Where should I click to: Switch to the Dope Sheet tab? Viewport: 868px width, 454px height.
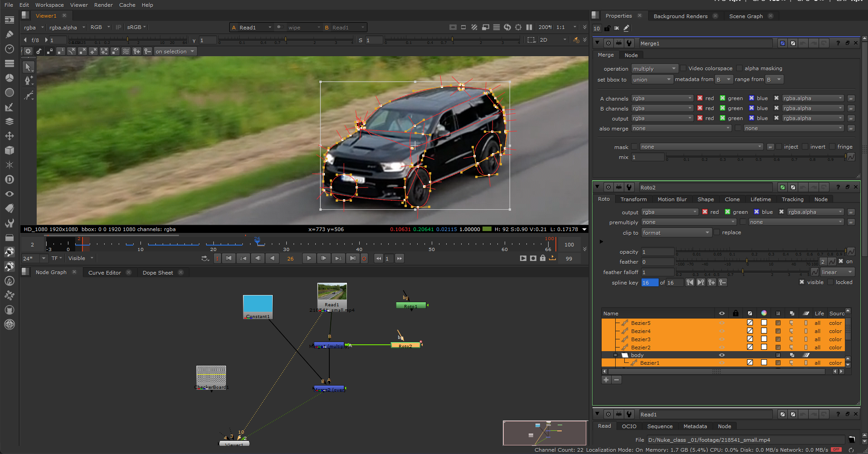pos(158,272)
